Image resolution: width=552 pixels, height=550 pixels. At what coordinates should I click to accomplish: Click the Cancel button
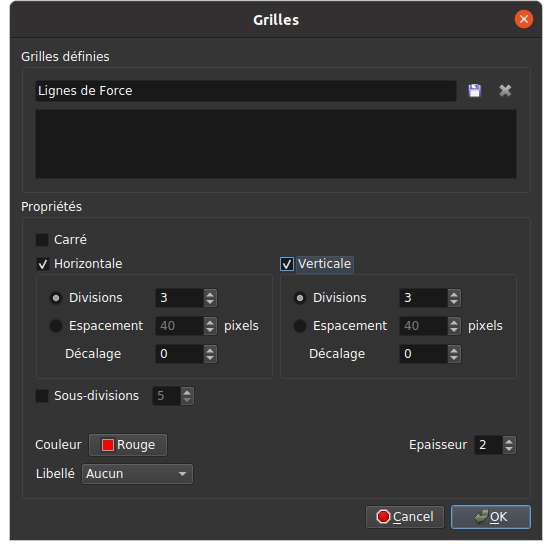click(405, 517)
